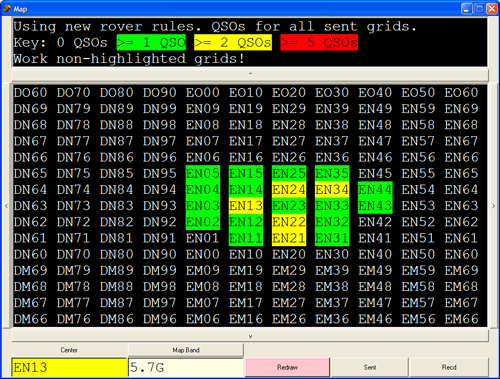
Task: Pan the map right with the right arrow
Action: click(494, 206)
